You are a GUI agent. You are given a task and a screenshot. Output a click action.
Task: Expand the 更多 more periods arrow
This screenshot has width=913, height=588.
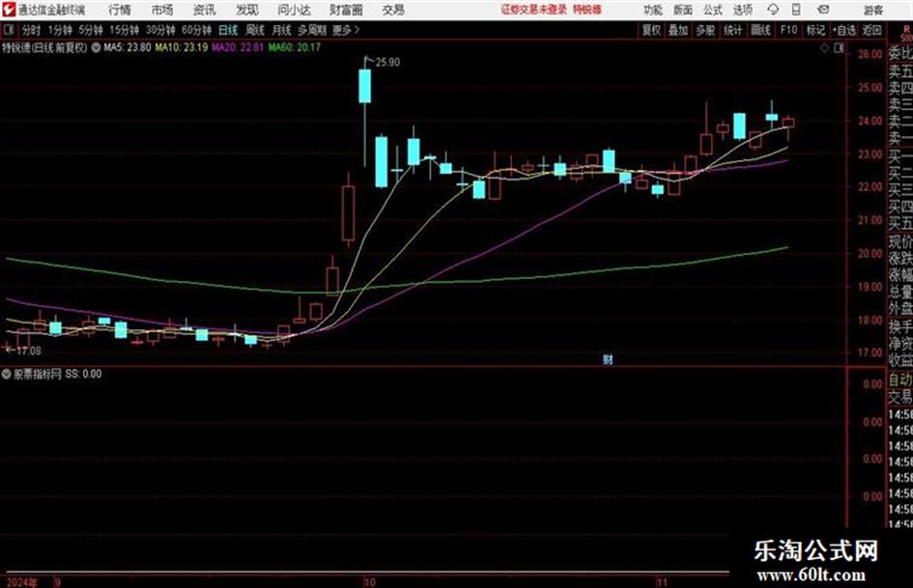[347, 30]
